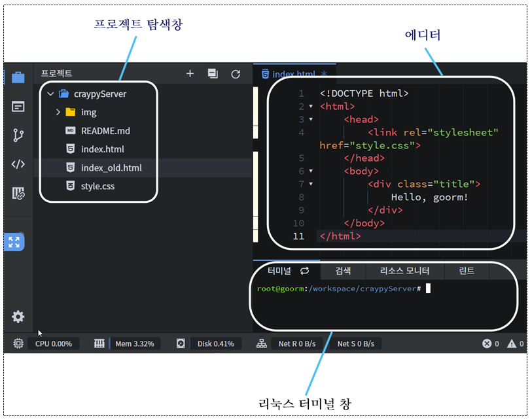Click the disk status icon

[x=181, y=343]
